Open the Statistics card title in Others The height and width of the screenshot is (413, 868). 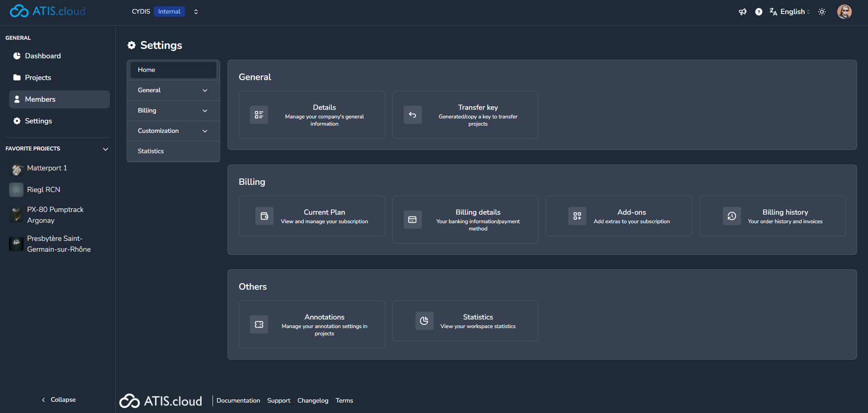[478, 317]
